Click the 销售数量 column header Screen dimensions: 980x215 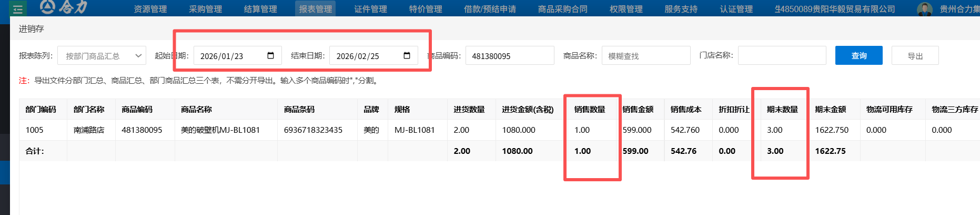coord(590,110)
